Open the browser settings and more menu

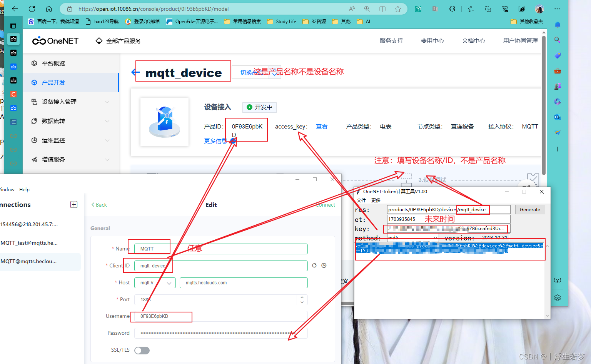pos(557,8)
